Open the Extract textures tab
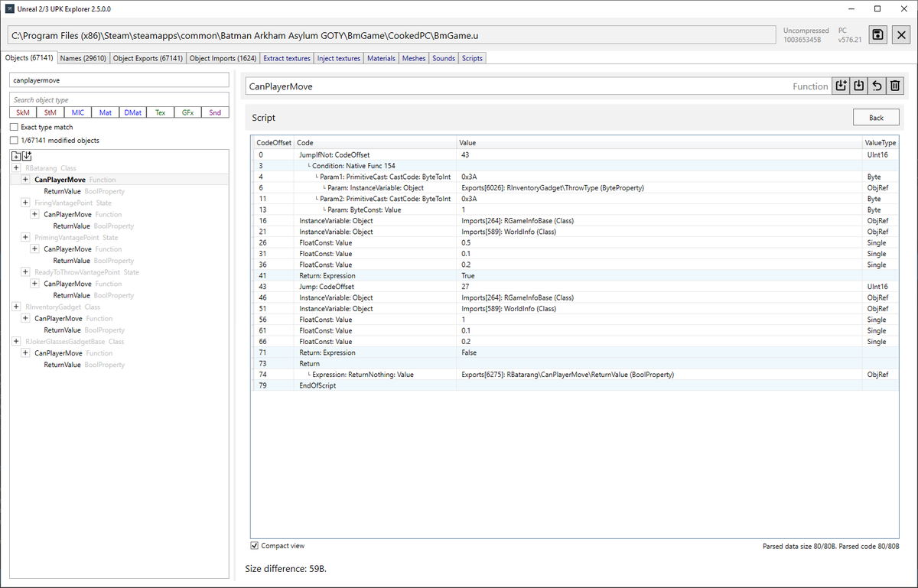The width and height of the screenshot is (918, 588). [286, 57]
